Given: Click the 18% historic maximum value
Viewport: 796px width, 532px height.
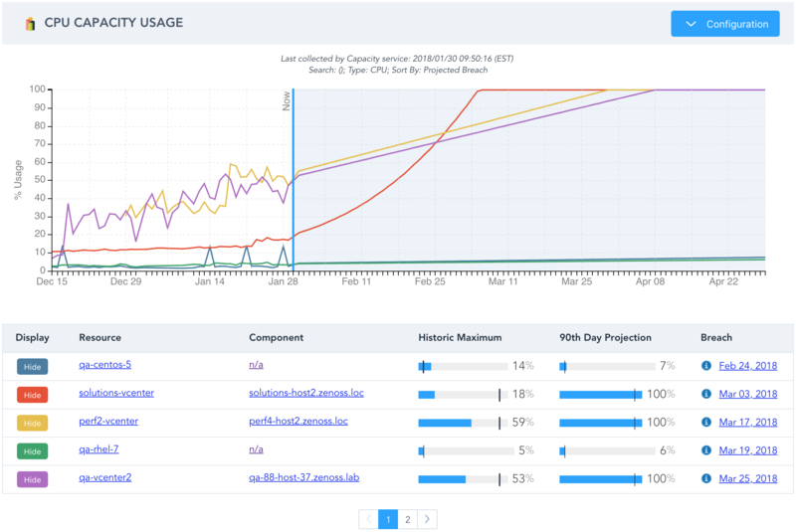Looking at the screenshot, I should (523, 394).
